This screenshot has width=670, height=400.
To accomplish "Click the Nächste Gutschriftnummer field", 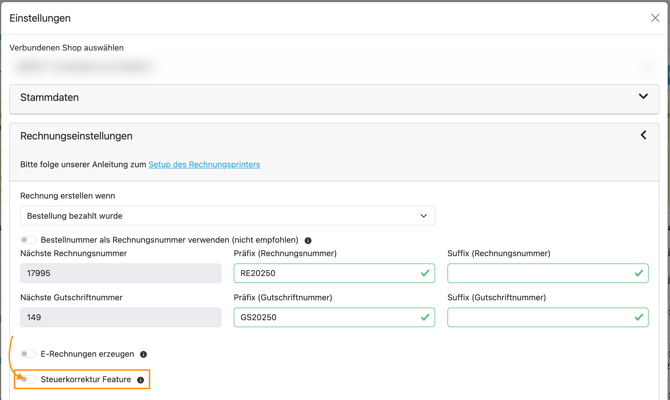I will pyautogui.click(x=120, y=317).
